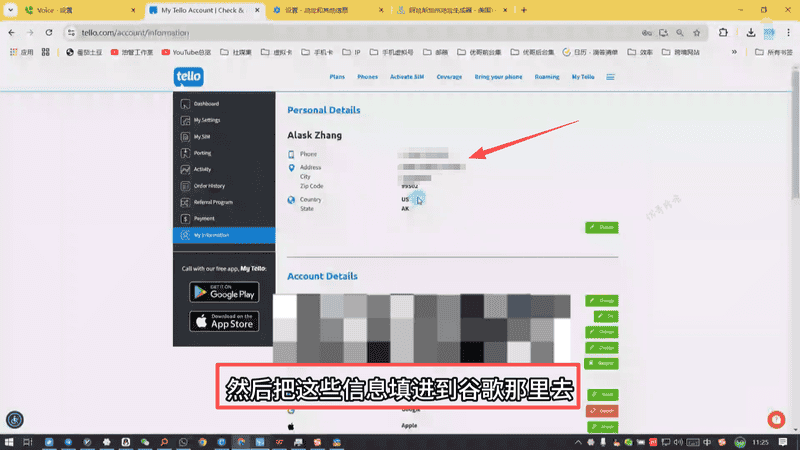
Task: Open Activate SIM navigation item
Action: (407, 77)
